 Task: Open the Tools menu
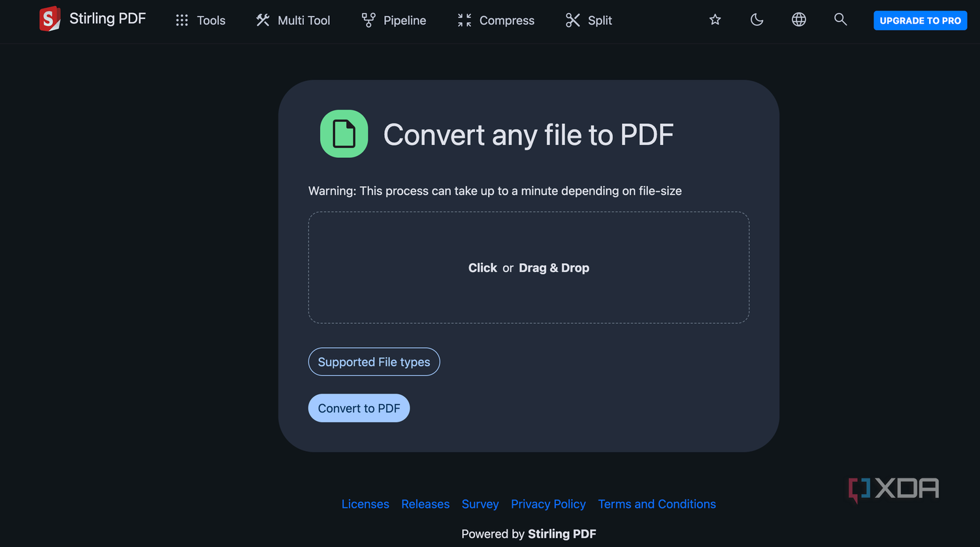pos(201,20)
